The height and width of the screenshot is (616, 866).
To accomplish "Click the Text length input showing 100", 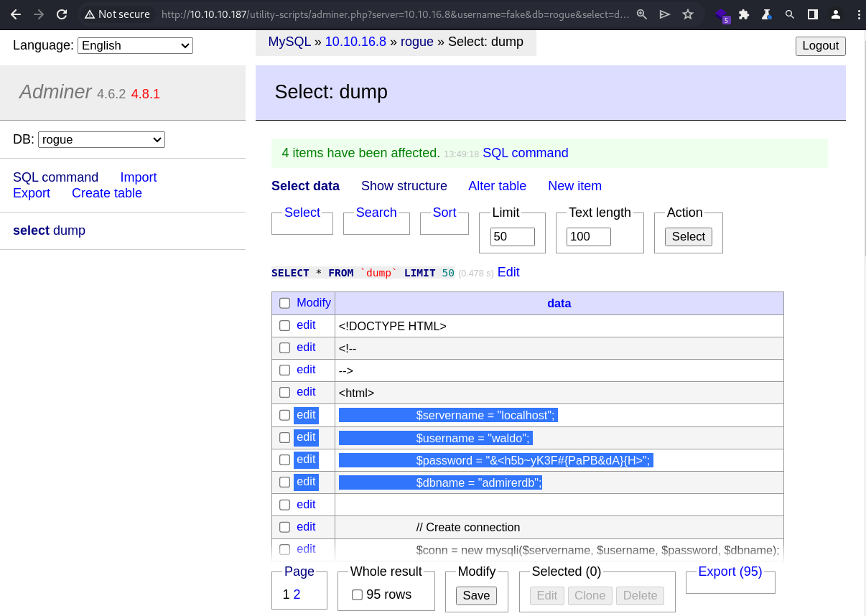I will click(x=589, y=237).
